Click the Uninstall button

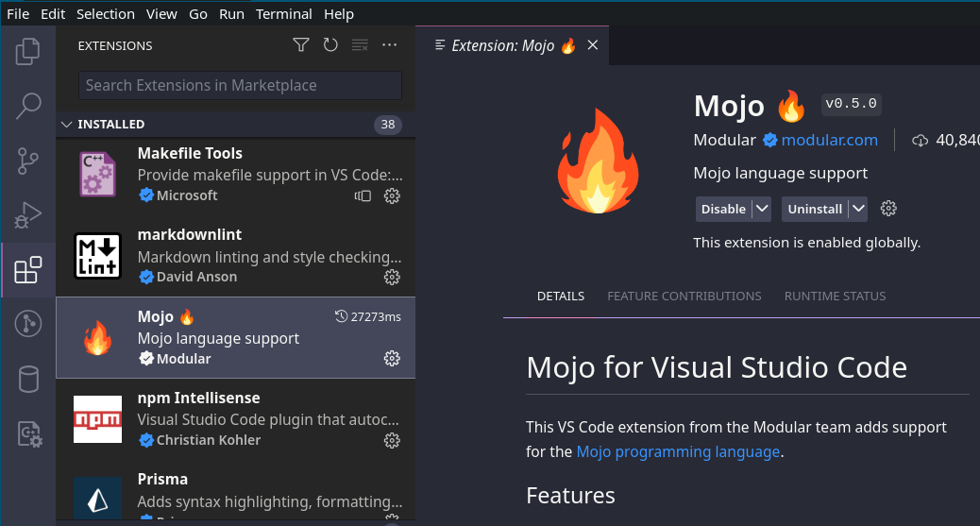[815, 209]
